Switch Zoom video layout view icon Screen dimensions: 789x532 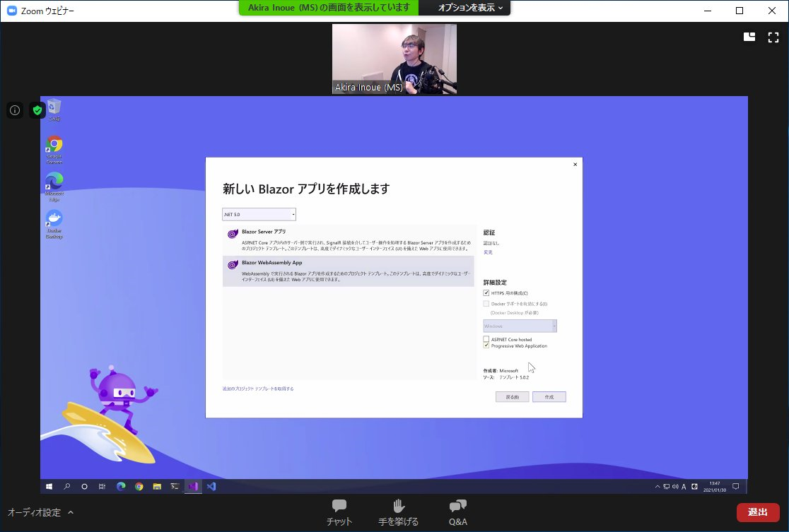[749, 37]
